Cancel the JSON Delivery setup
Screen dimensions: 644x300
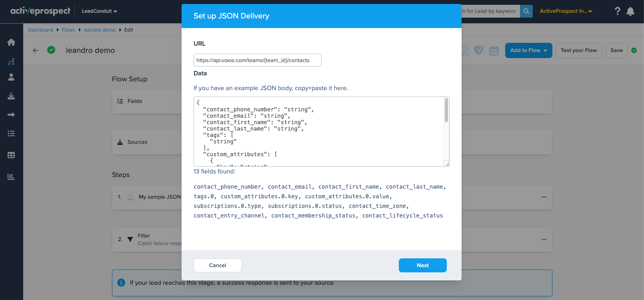point(217,265)
